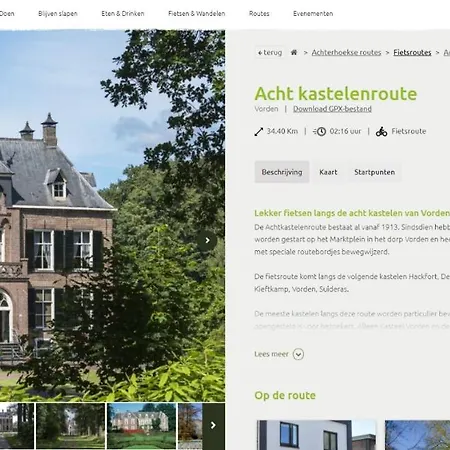Image resolution: width=450 pixels, height=450 pixels.
Task: Open Evenementen menu item
Action: pyautogui.click(x=313, y=14)
